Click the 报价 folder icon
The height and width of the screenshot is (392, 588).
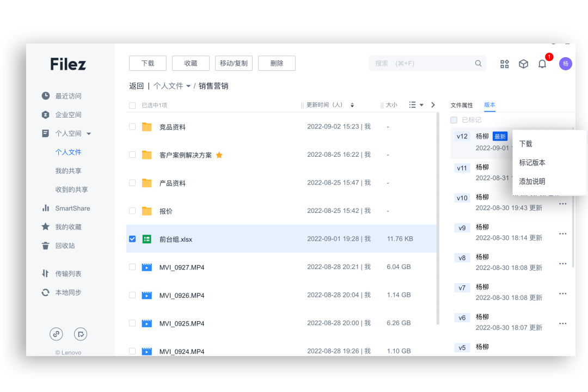click(x=146, y=211)
